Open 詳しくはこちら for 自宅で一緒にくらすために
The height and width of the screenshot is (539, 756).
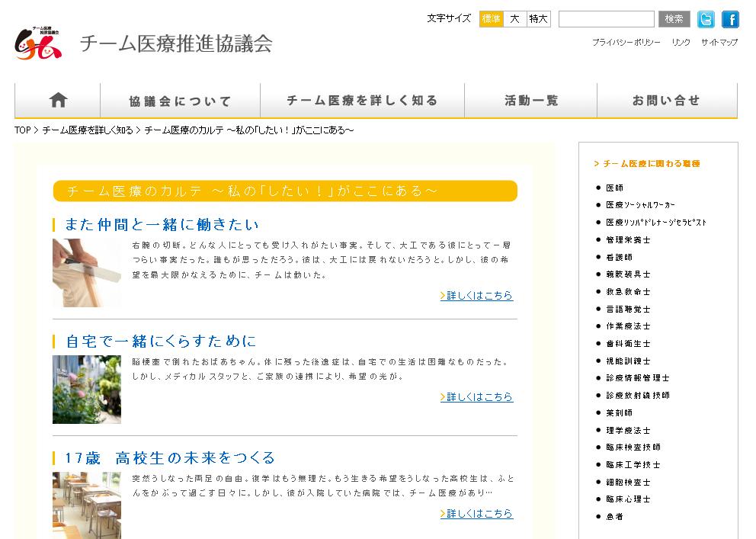[476, 397]
